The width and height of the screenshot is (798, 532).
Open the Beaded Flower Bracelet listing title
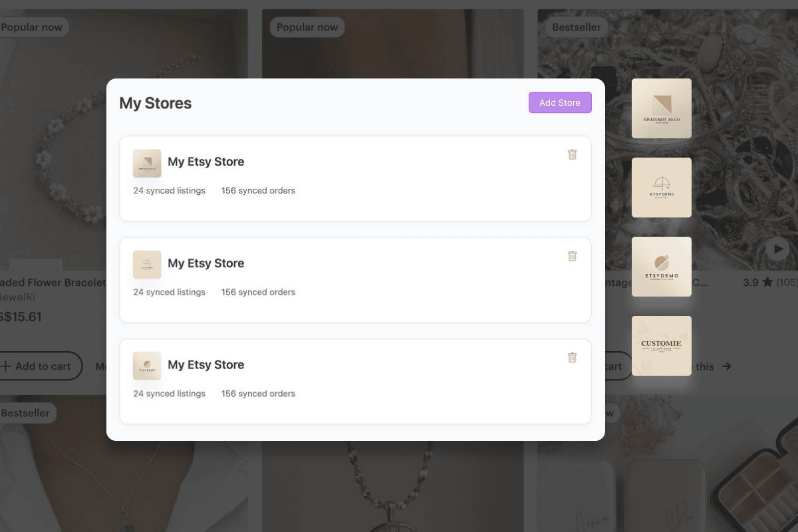(x=52, y=283)
